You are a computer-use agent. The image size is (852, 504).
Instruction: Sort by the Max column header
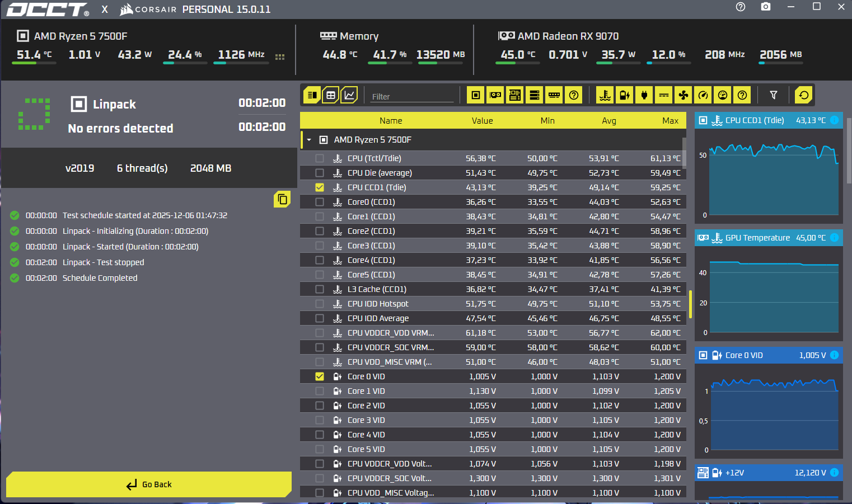click(670, 121)
